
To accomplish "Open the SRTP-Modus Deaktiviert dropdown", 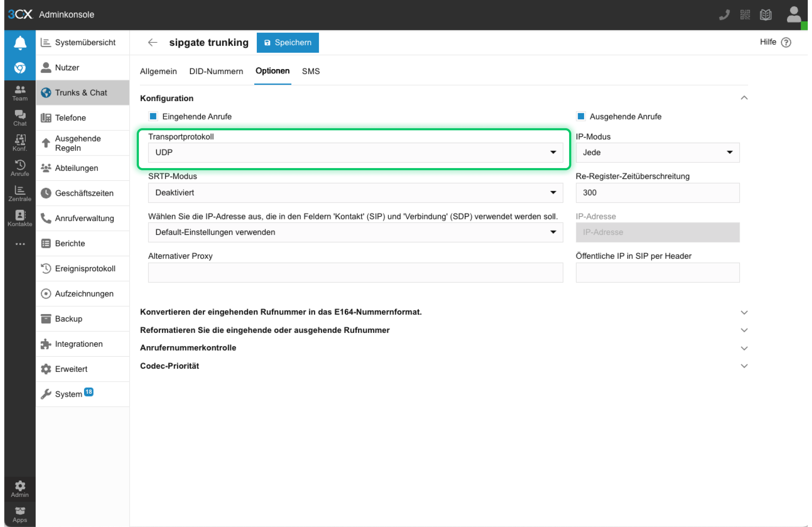I will coord(355,193).
